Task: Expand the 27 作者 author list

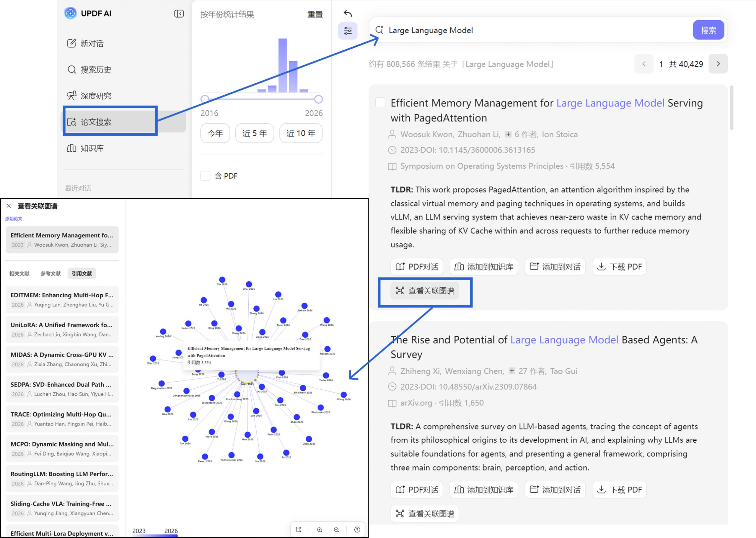Action: point(511,371)
